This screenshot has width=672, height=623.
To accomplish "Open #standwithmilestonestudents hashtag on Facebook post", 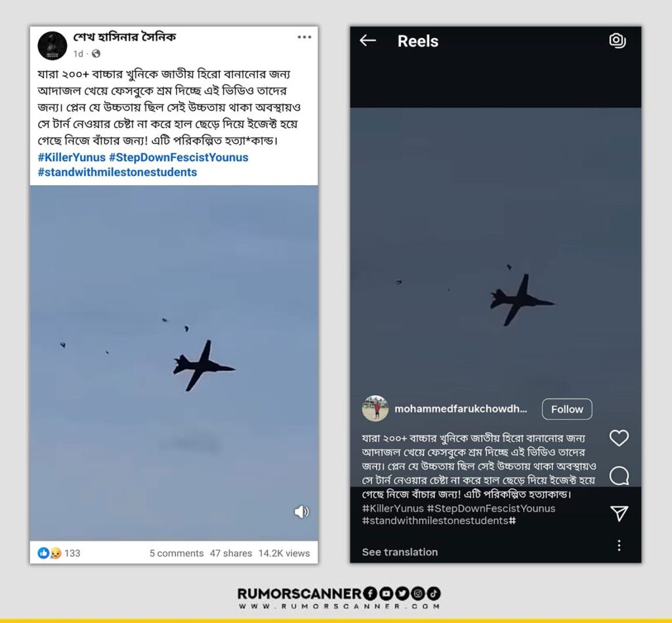I will 117,173.
